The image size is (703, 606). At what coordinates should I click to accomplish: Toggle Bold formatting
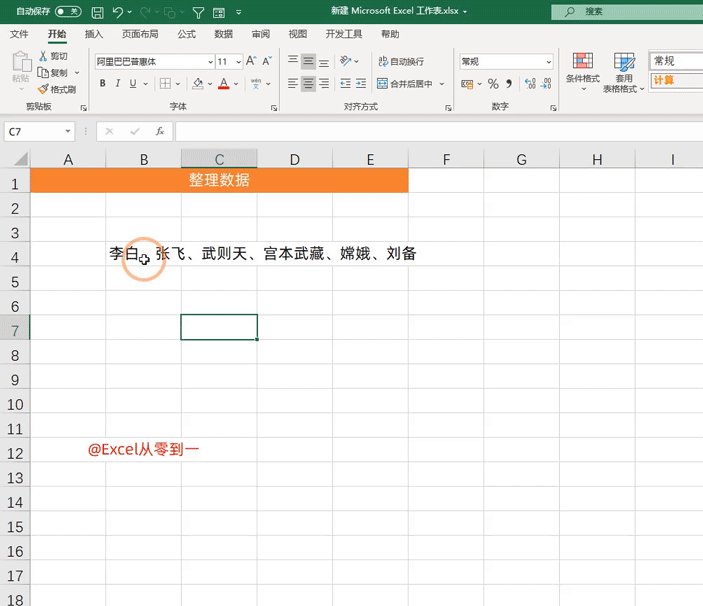pos(102,84)
